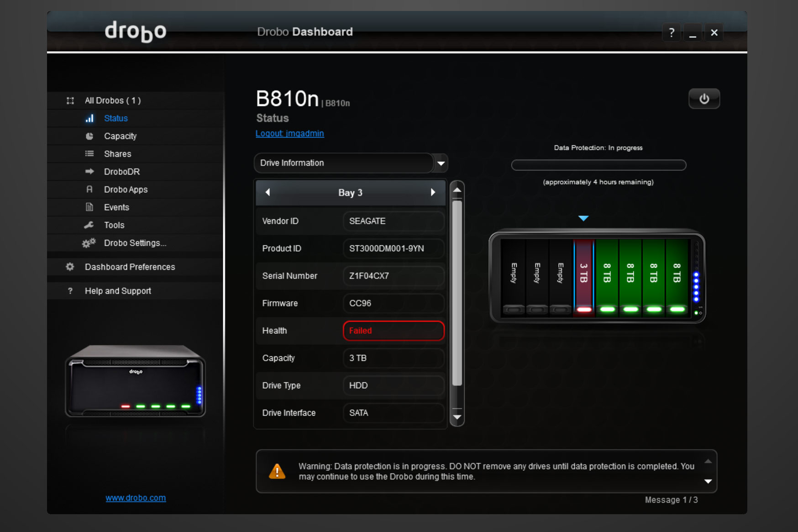Viewport: 798px width, 532px height.
Task: Click the Dashboard Preferences gear icon
Action: pos(70,267)
